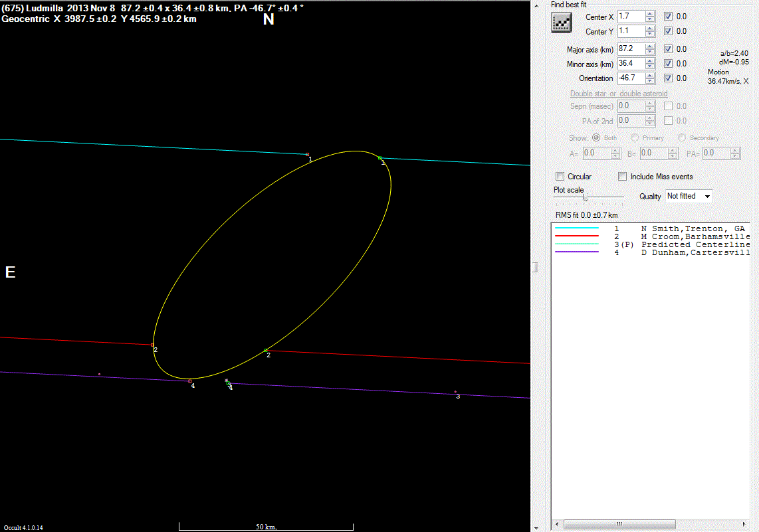Image resolution: width=759 pixels, height=532 pixels.
Task: Toggle the Center Y fit checkbox
Action: tap(668, 31)
